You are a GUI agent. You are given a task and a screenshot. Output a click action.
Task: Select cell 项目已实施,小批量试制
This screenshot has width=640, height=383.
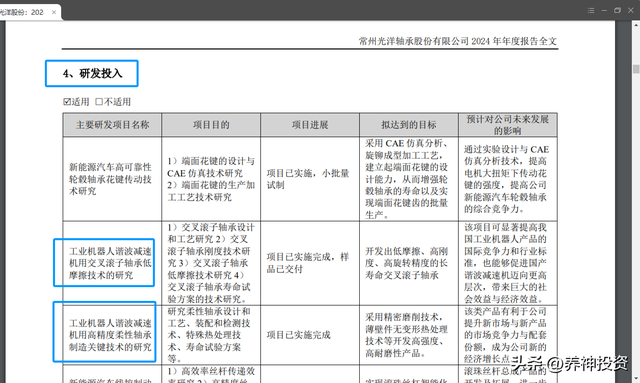click(310, 179)
